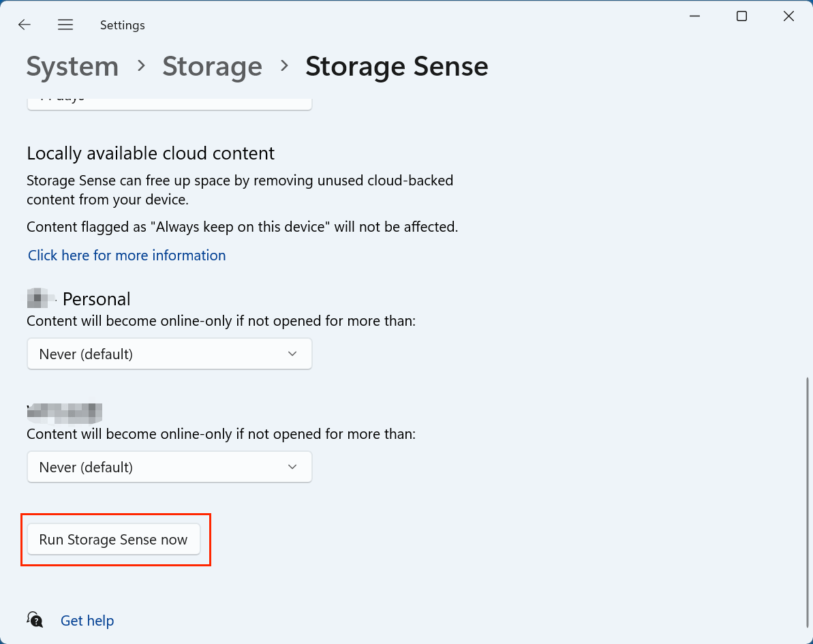The image size is (813, 644).
Task: Click the chevron on the Personal dropdown
Action: pyautogui.click(x=292, y=354)
